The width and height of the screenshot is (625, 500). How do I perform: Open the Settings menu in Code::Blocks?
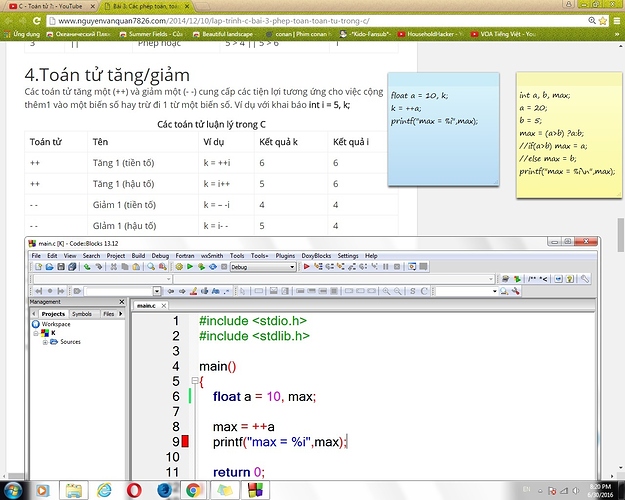point(347,256)
